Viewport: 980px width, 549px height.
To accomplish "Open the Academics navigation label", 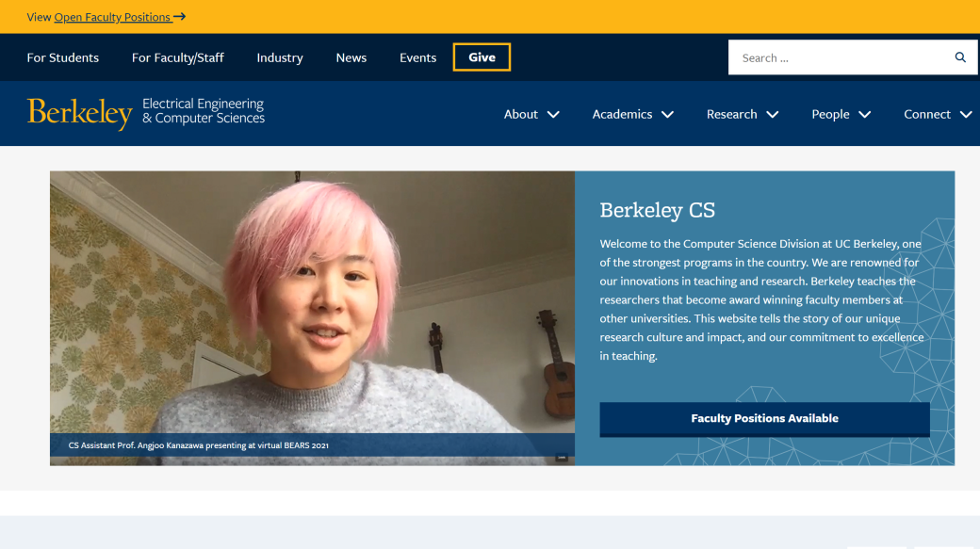I will point(622,114).
